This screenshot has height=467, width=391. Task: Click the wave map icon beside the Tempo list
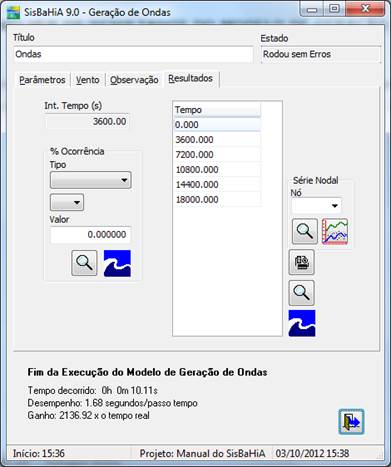(x=302, y=323)
